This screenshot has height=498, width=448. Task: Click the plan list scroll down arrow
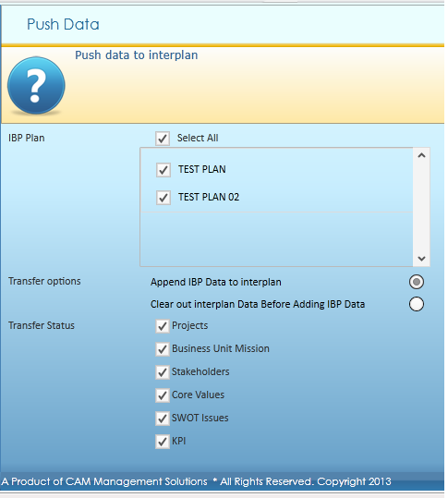(x=421, y=259)
